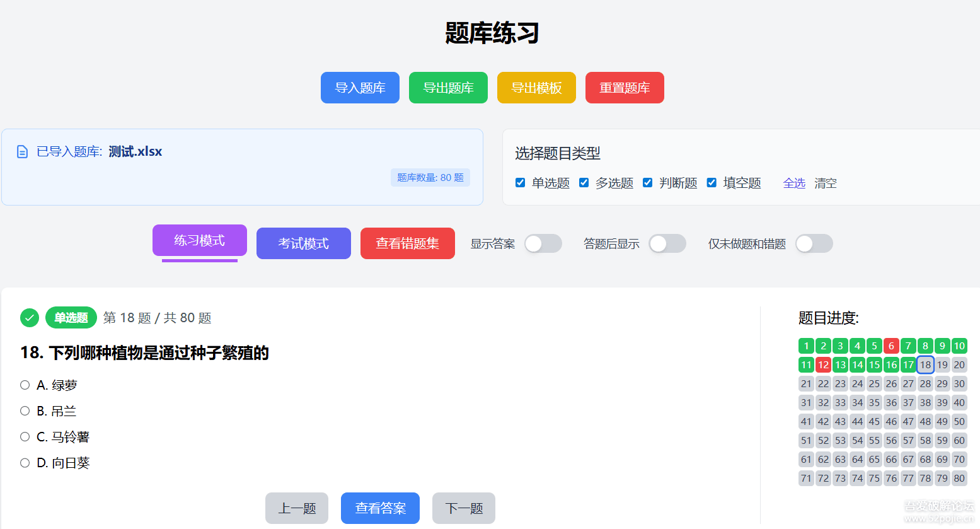Uncheck the 填空题 question type
The image size is (980, 529).
[711, 182]
